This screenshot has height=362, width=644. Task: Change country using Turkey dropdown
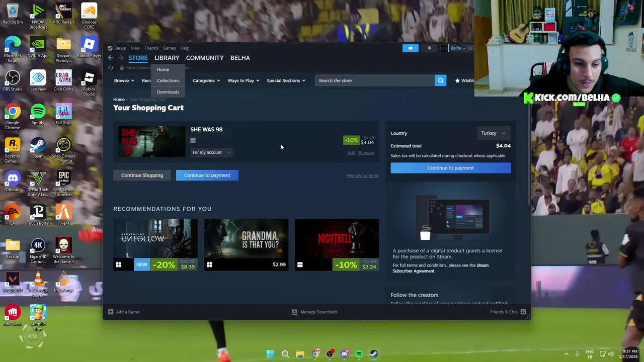493,133
